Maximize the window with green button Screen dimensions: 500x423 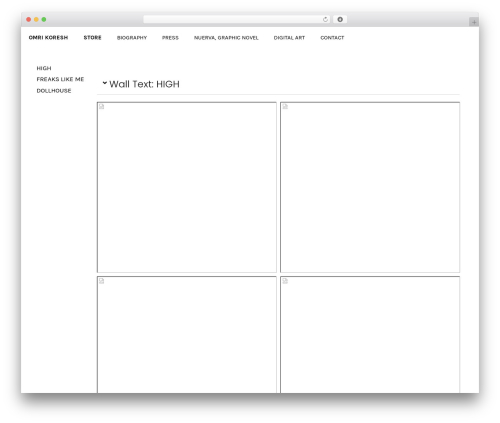tap(44, 19)
